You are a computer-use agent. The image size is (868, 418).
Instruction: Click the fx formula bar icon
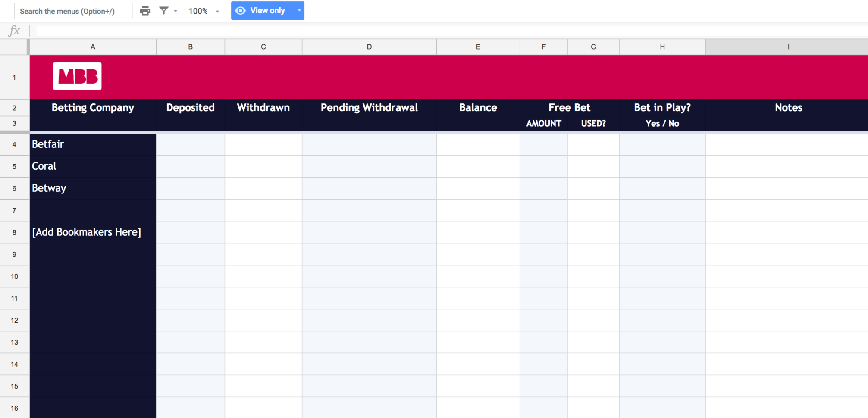point(14,30)
